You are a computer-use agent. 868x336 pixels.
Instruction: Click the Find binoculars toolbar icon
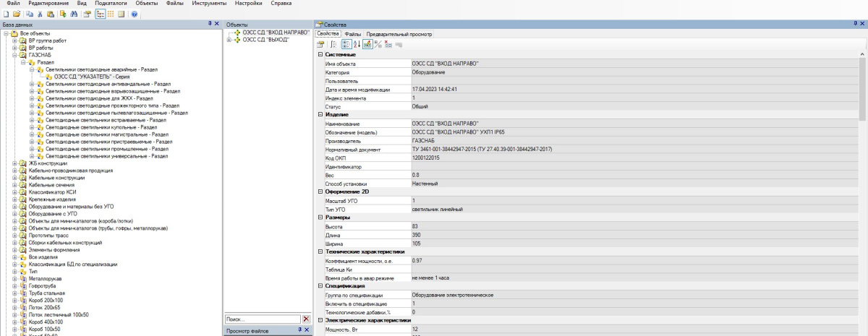72,14
